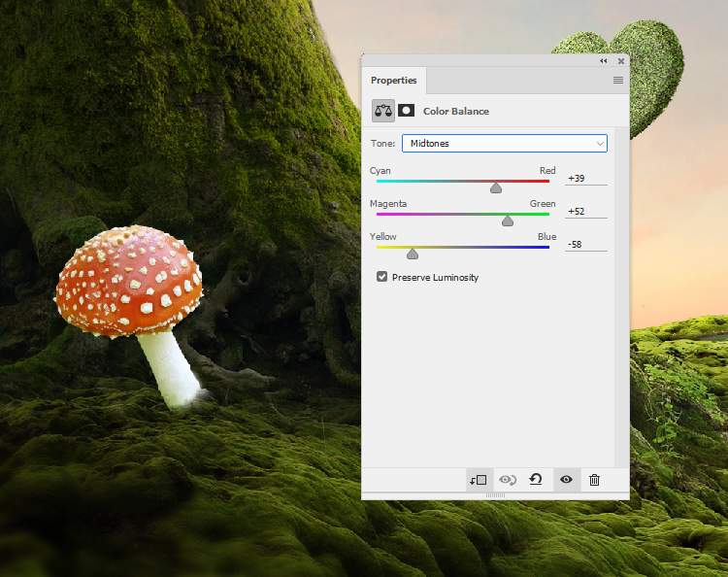Click the view previous state icon
The height and width of the screenshot is (577, 728).
click(x=506, y=480)
